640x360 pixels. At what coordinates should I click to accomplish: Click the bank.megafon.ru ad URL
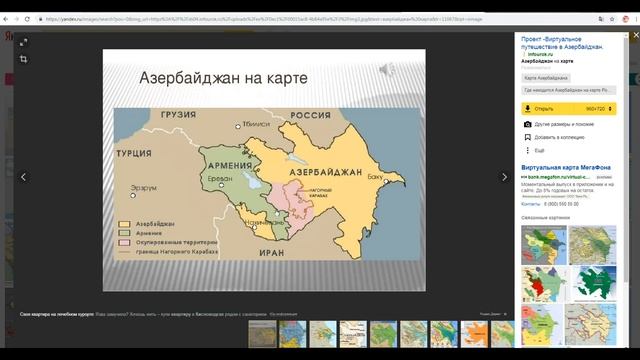click(558, 177)
